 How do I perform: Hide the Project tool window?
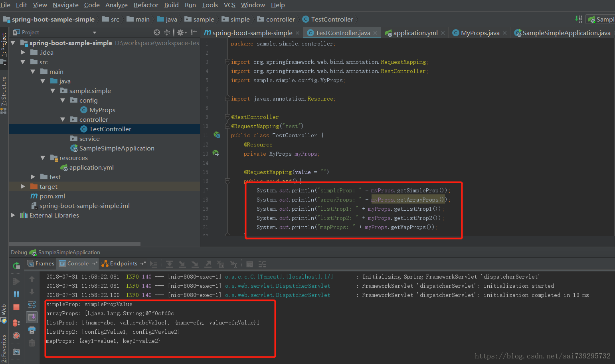pyautogui.click(x=194, y=32)
